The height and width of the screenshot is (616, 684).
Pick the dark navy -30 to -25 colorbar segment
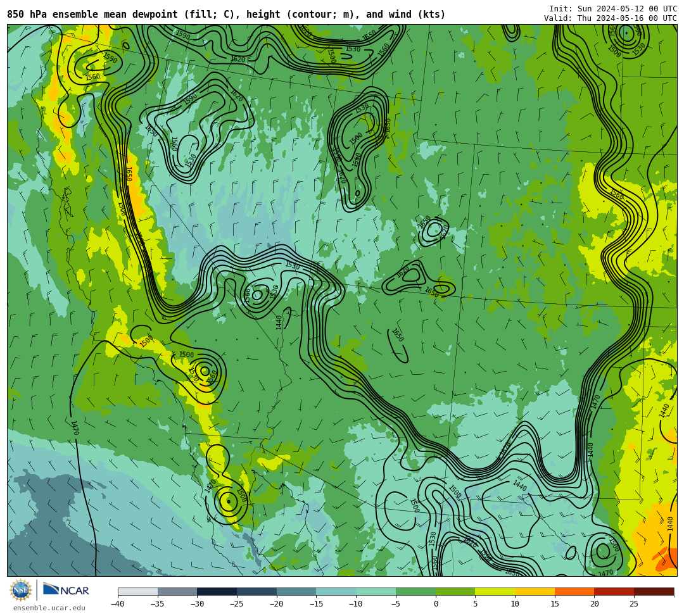pyautogui.click(x=217, y=591)
